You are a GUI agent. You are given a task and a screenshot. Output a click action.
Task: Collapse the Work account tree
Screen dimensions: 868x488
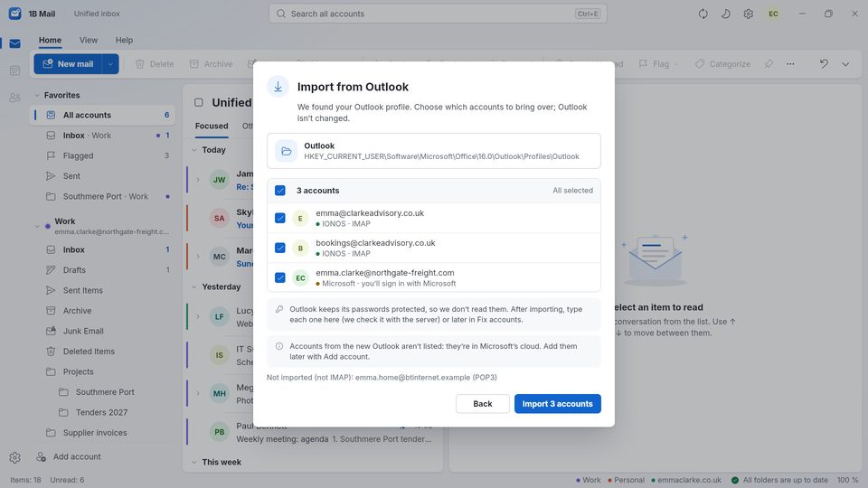coord(37,226)
